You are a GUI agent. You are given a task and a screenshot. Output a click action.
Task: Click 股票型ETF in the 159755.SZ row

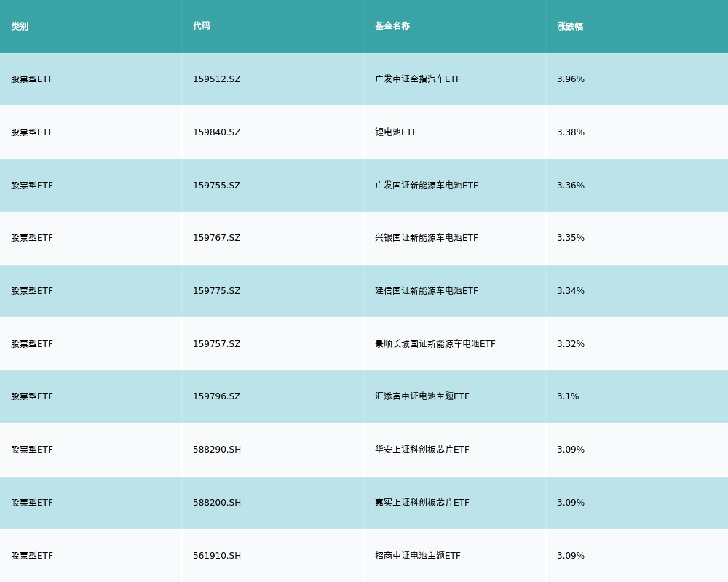click(x=32, y=186)
